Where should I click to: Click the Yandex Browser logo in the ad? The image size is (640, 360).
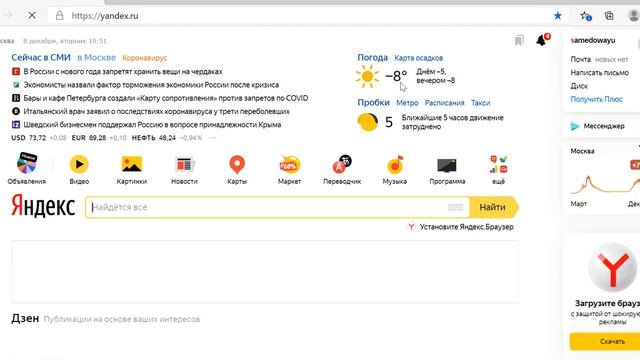tap(612, 268)
